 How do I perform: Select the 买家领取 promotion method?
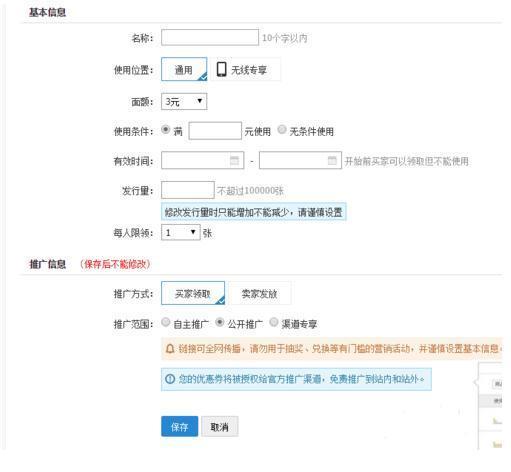(x=193, y=293)
